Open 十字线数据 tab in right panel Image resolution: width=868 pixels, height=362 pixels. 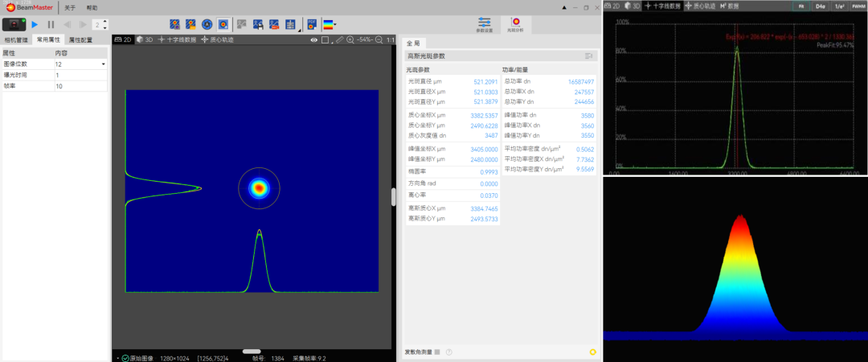[662, 6]
